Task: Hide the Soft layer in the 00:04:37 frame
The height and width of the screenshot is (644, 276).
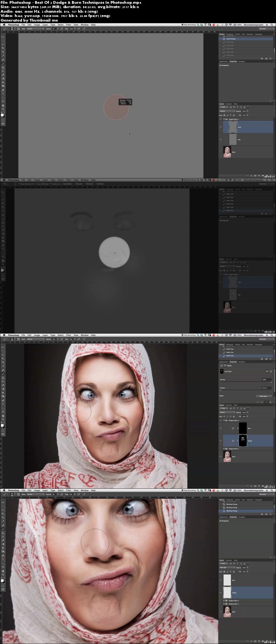Action: pos(220,139)
